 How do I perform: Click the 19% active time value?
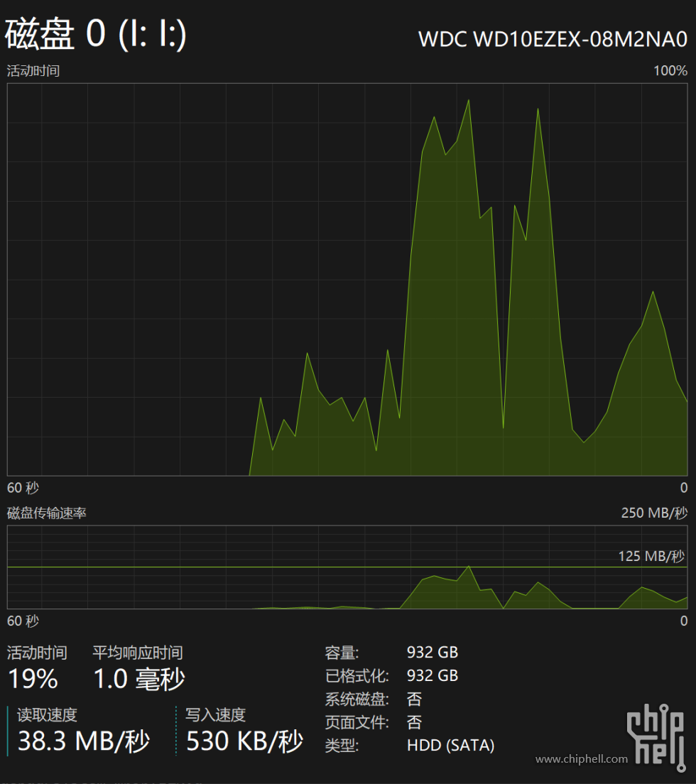pyautogui.click(x=33, y=679)
